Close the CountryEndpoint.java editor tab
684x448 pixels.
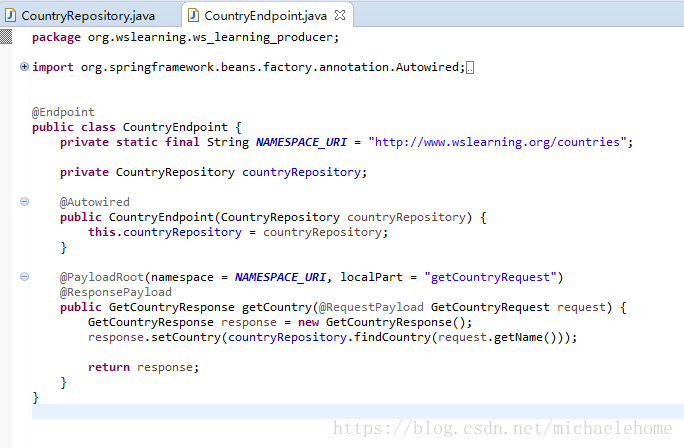[340, 16]
